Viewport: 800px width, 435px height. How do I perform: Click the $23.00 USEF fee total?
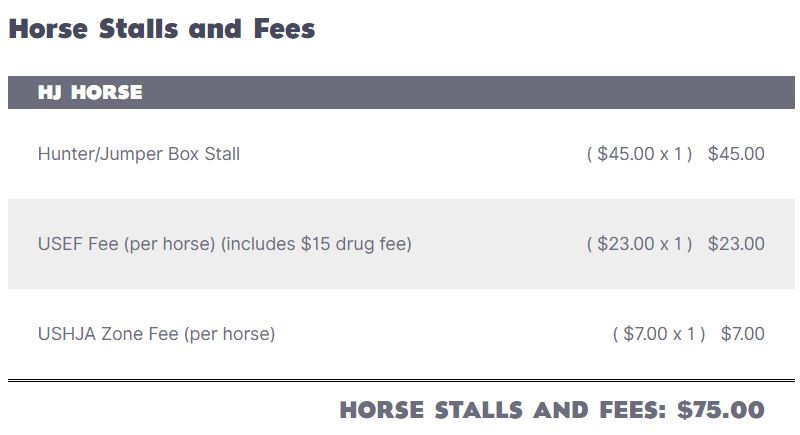point(736,244)
